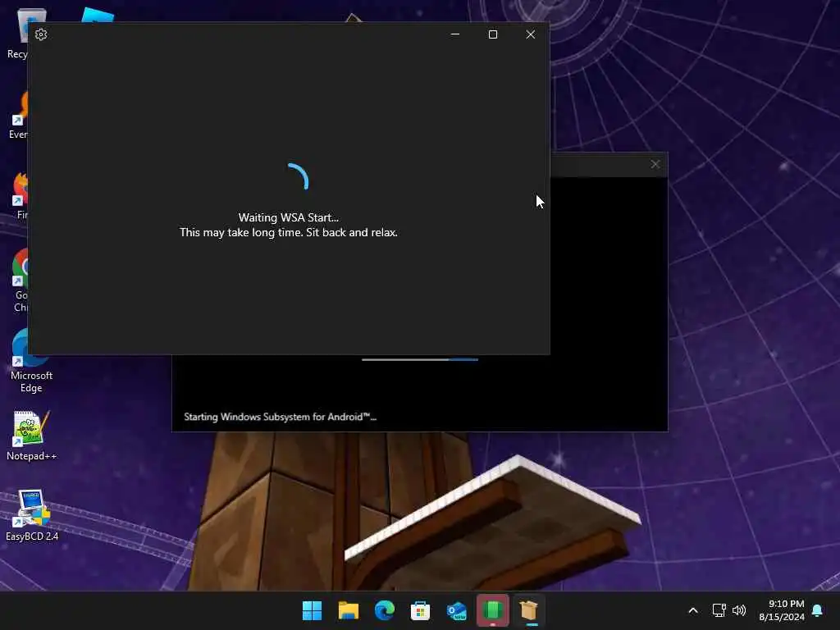Select Google Chrome desktop shortcut
This screenshot has width=840, height=630.
coord(20,281)
